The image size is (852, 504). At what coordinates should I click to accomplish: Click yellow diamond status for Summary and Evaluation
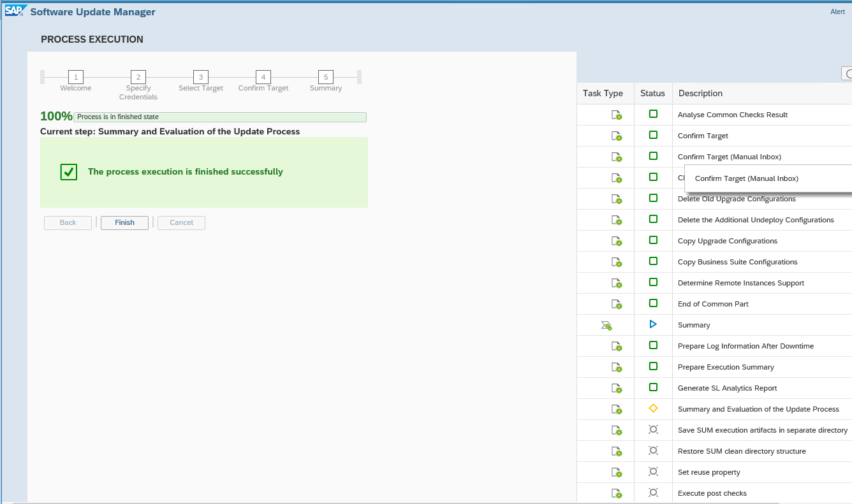click(x=653, y=408)
